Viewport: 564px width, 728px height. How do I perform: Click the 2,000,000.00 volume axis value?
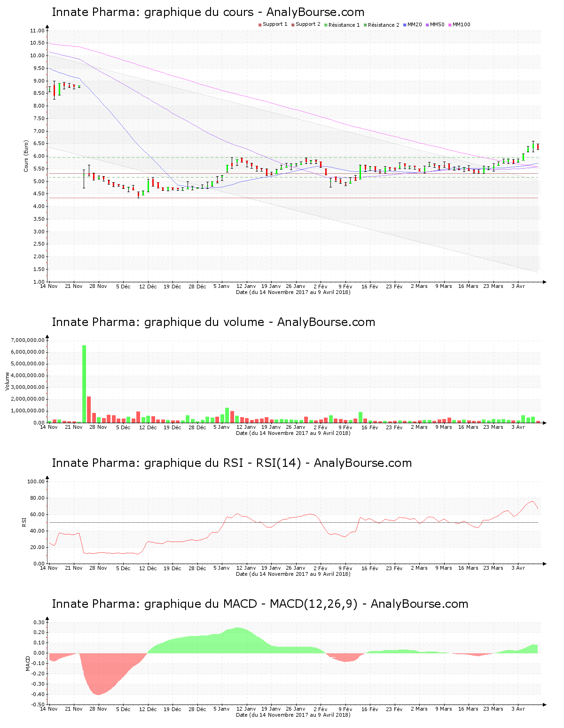pos(28,399)
